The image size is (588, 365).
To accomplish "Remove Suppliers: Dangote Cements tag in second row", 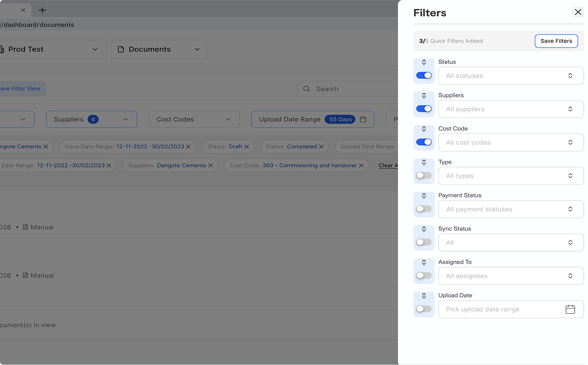I will click(210, 165).
